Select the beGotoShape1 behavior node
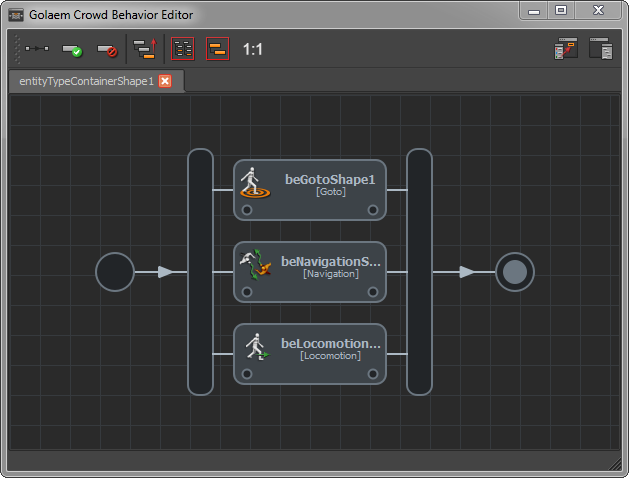The height and width of the screenshot is (478, 629). coord(329,180)
